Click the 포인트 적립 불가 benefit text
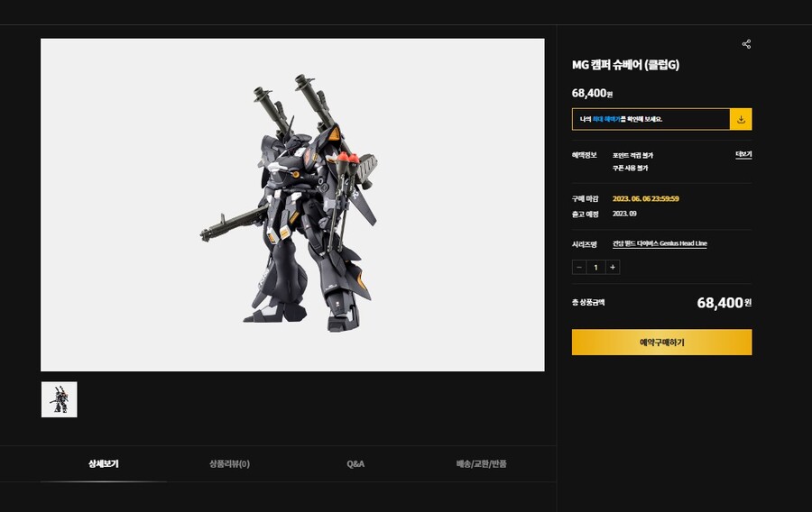 (x=632, y=155)
